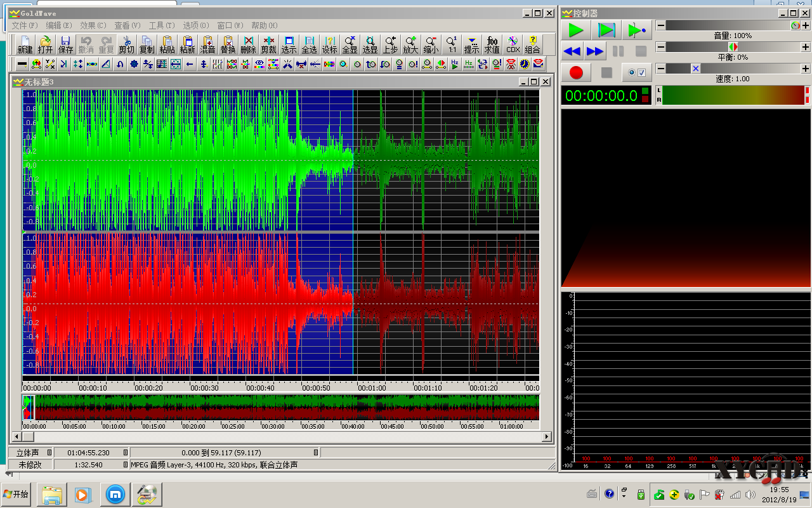Click the overview waveform strip below the ruler
Screen dimensions: 812x508
[281, 407]
